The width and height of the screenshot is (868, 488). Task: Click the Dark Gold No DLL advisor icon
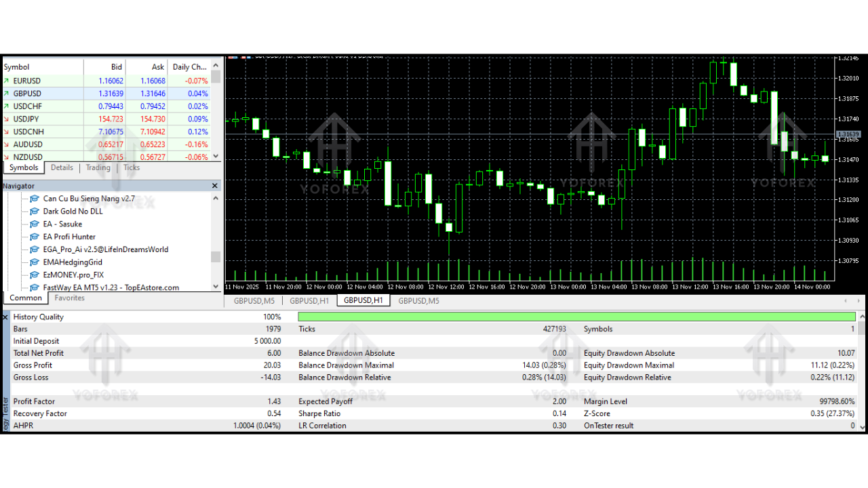[35, 211]
